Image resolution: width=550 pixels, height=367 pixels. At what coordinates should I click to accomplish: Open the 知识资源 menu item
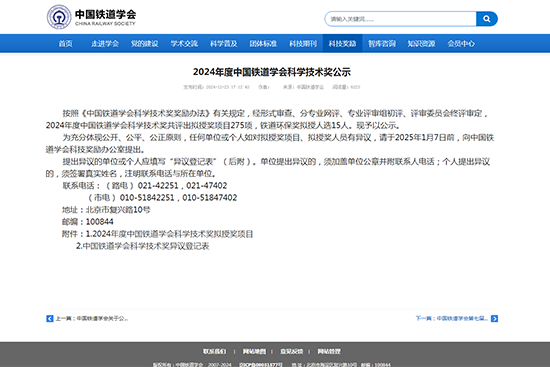(421, 44)
